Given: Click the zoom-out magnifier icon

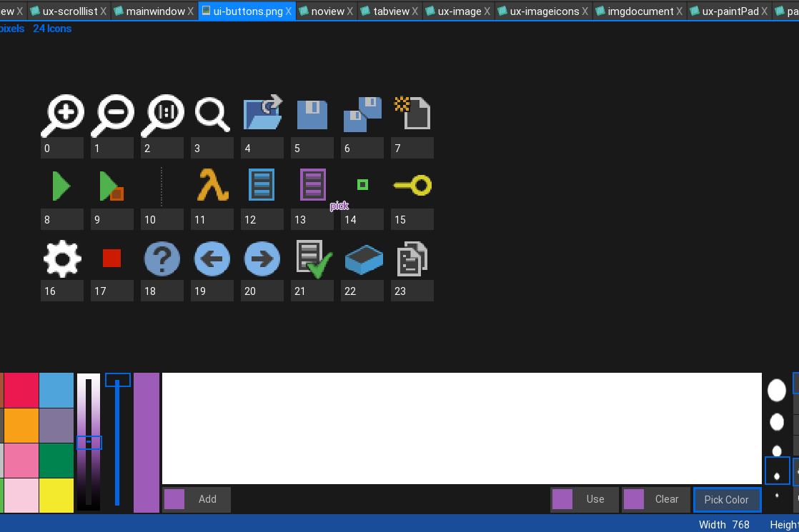Looking at the screenshot, I should coord(113,116).
